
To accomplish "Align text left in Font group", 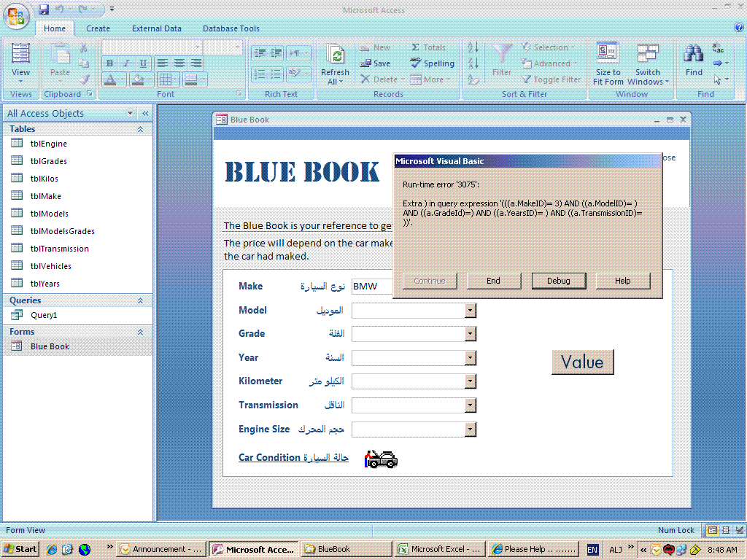I will click(163, 63).
